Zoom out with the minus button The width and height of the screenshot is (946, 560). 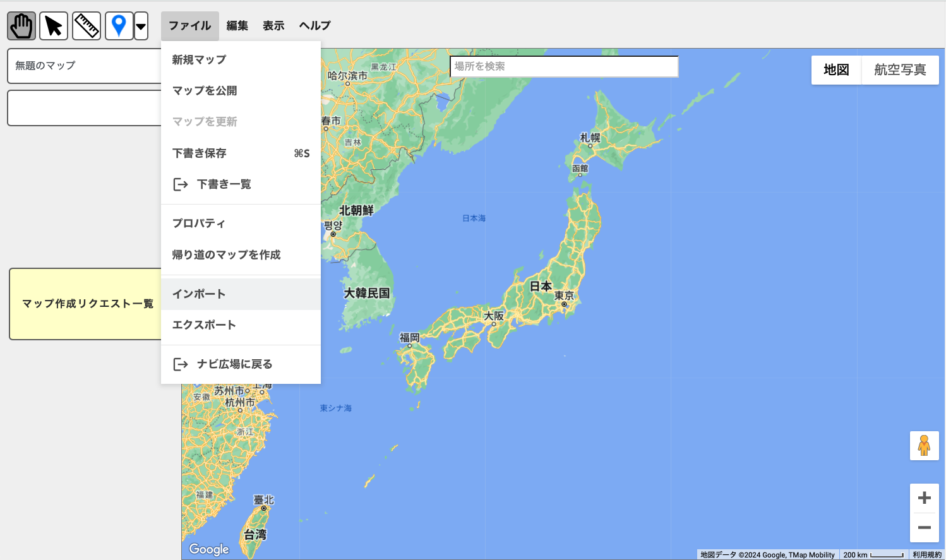pyautogui.click(x=924, y=527)
